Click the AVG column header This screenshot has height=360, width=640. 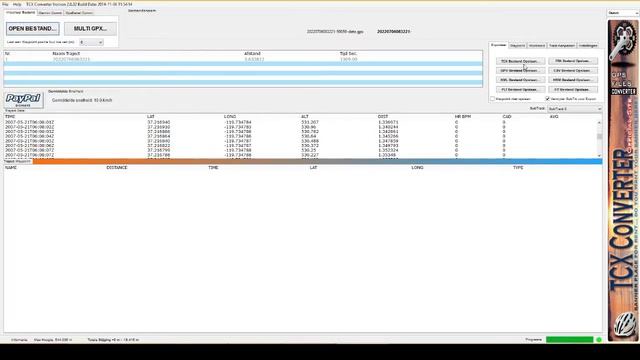click(554, 117)
